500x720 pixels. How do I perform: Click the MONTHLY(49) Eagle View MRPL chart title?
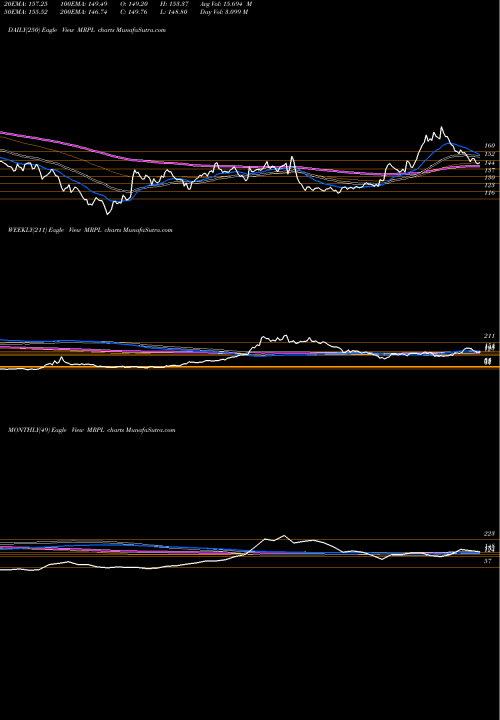point(92,430)
